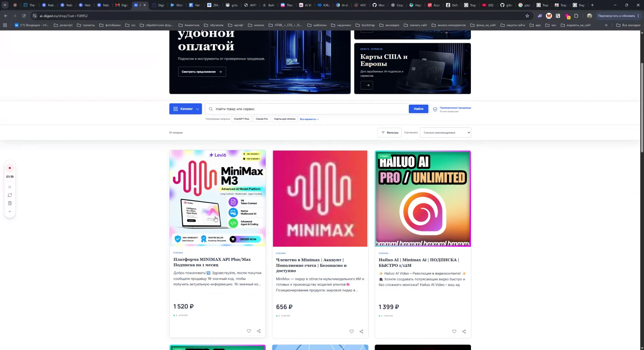Follow the Все варианты link
Screen dimensions: 644x350
pos(309,119)
